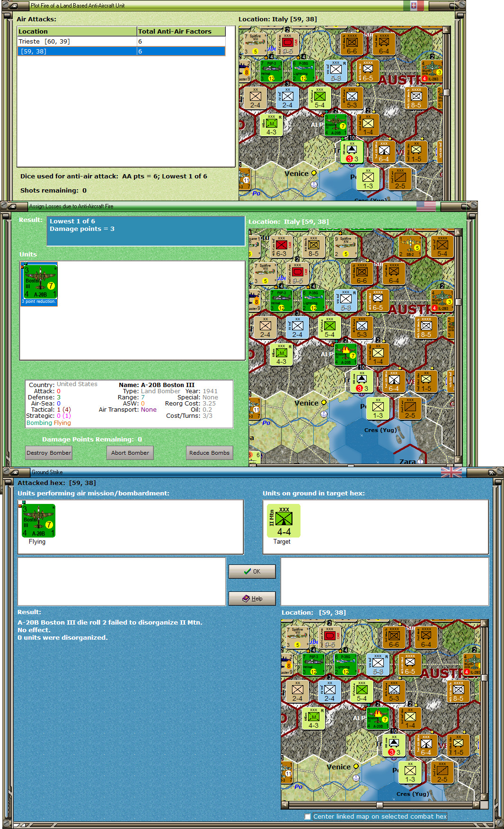
Task: Click the Destroy Bomber button
Action: 49,453
